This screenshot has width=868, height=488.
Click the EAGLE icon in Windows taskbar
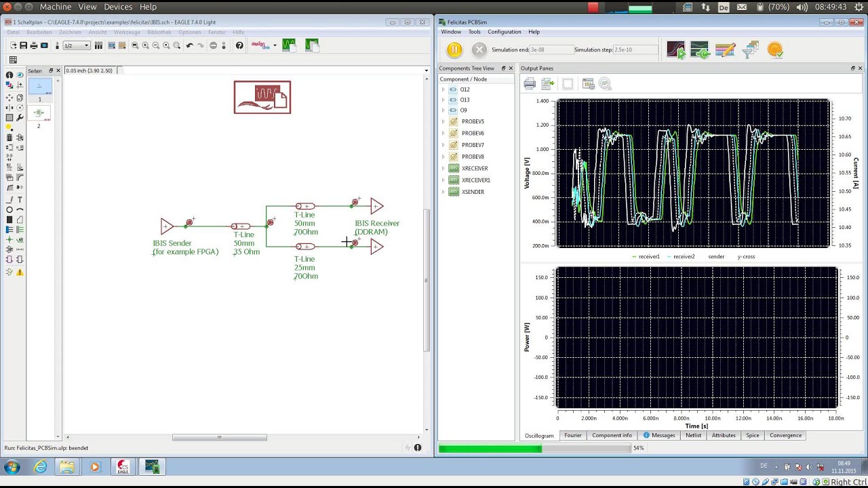coord(123,467)
